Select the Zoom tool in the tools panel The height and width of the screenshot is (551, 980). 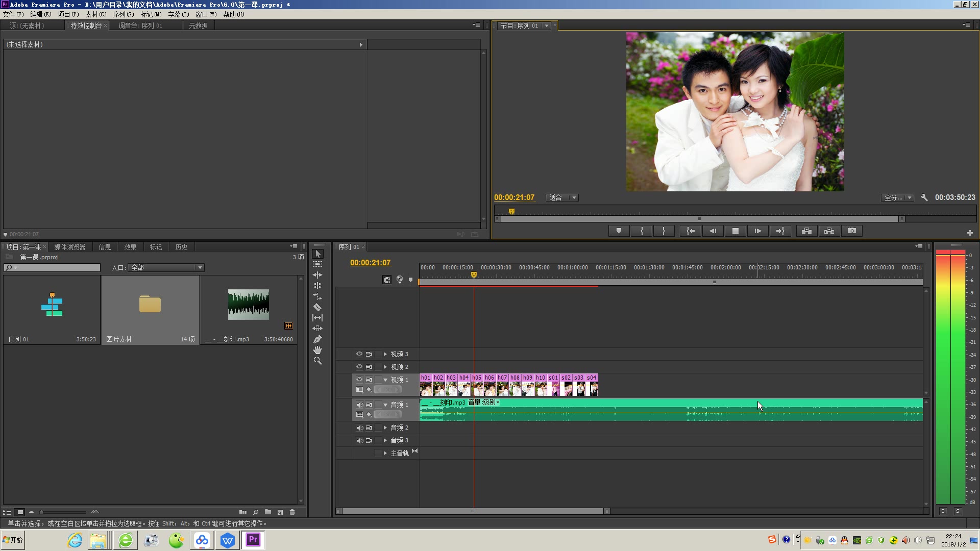pyautogui.click(x=317, y=361)
